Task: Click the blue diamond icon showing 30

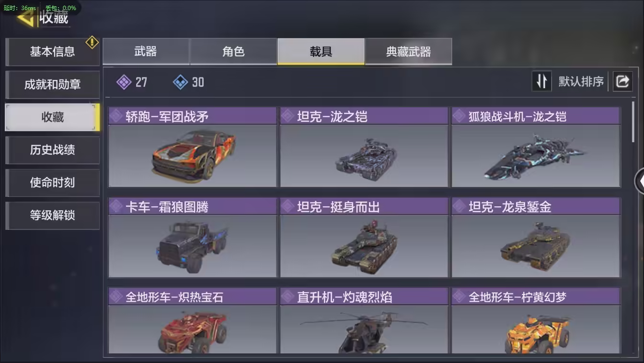Action: (180, 82)
